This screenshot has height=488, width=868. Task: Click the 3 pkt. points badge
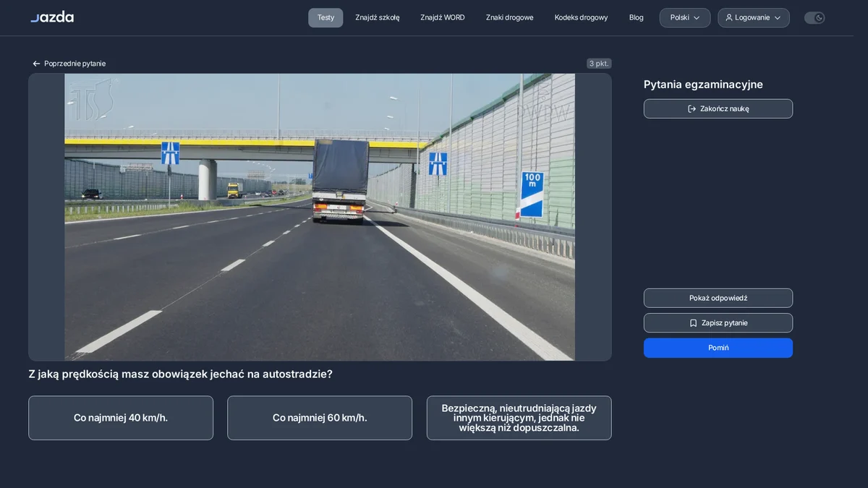(x=599, y=64)
